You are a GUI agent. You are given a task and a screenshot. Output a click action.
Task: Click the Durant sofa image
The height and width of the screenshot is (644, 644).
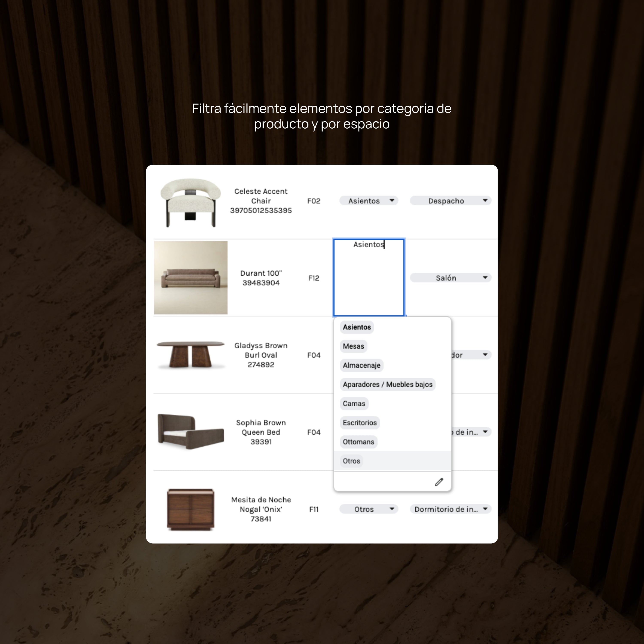191,278
